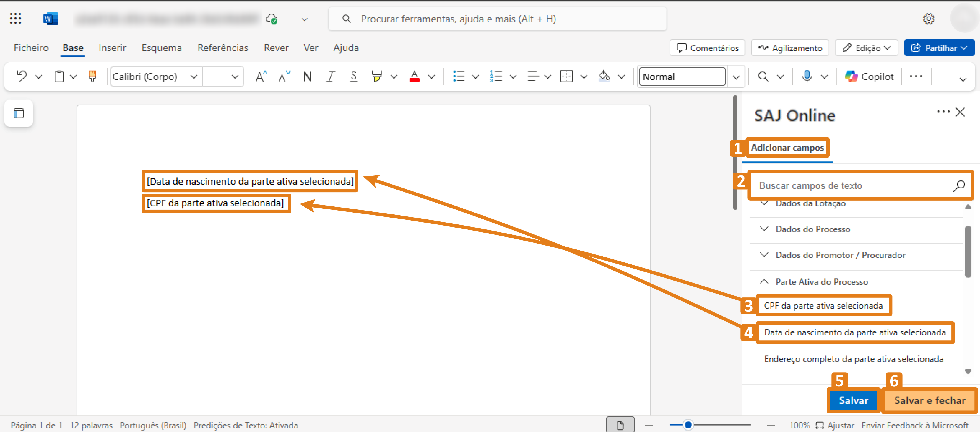The width and height of the screenshot is (980, 432).
Task: Italicize text using the Italic icon
Action: pos(330,76)
